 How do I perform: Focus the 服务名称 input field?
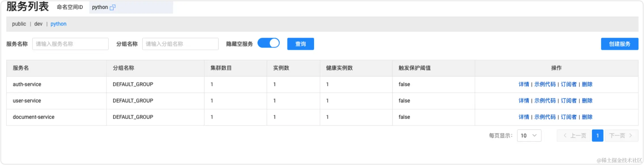pyautogui.click(x=70, y=44)
